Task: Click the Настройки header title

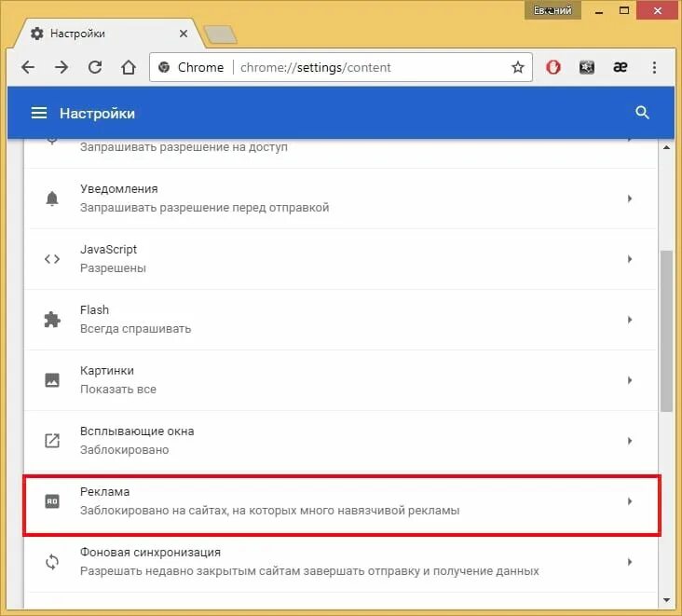Action: 97,113
